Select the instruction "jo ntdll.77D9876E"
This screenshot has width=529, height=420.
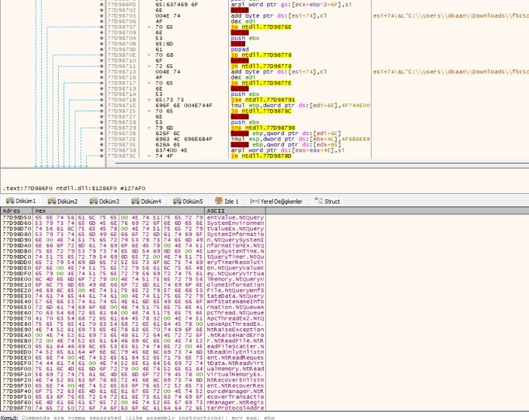[261, 27]
